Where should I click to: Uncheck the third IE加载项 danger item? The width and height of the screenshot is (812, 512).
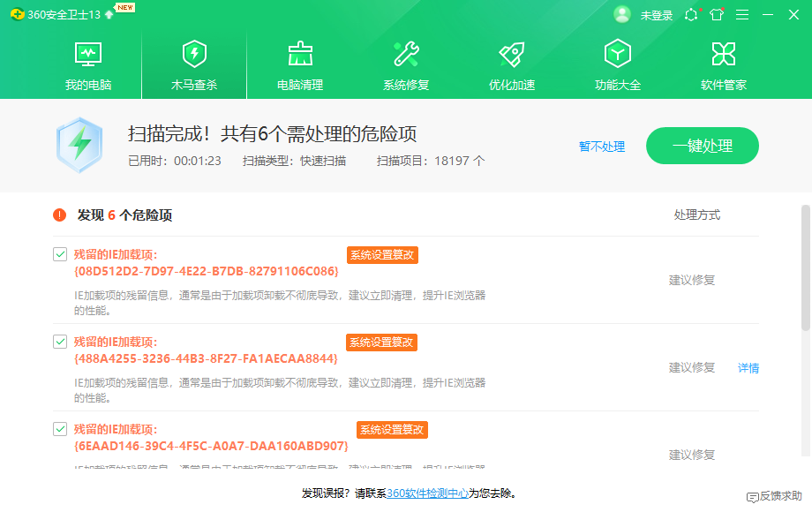click(x=59, y=430)
